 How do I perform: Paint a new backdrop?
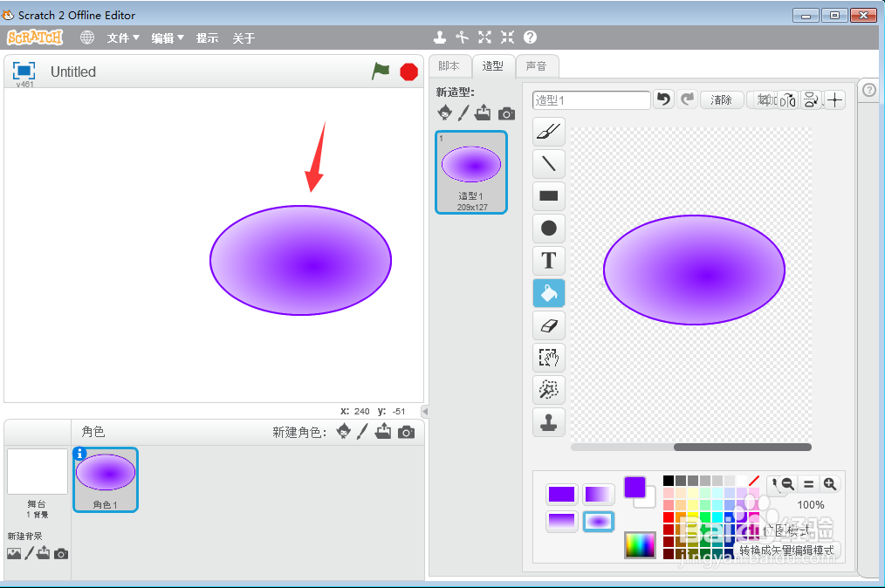(x=29, y=554)
